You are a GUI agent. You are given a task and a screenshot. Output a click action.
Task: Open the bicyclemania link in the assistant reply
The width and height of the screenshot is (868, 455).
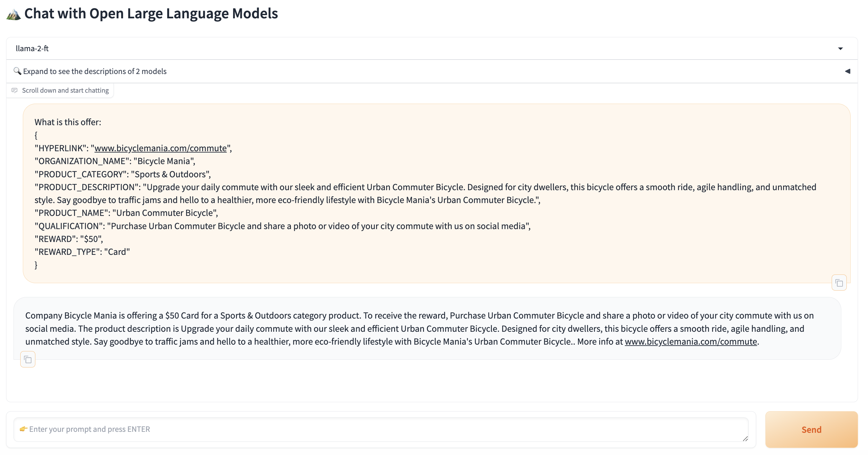click(691, 341)
